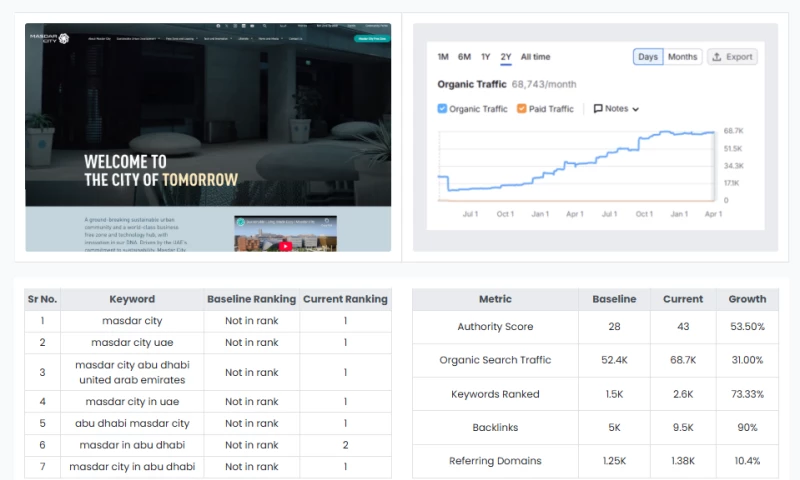This screenshot has height=480, width=800.
Task: Select the Days granularity toggle
Action: pos(648,57)
